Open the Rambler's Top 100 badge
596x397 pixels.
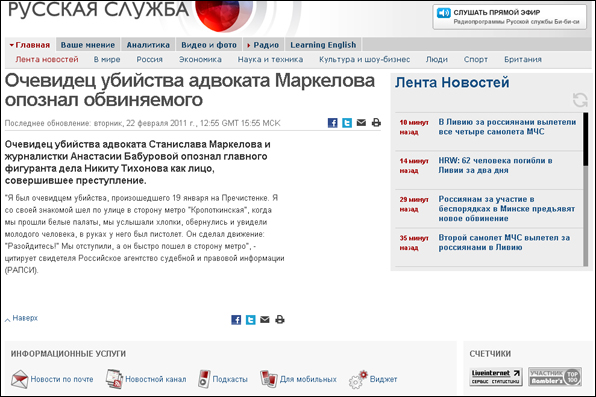click(555, 377)
